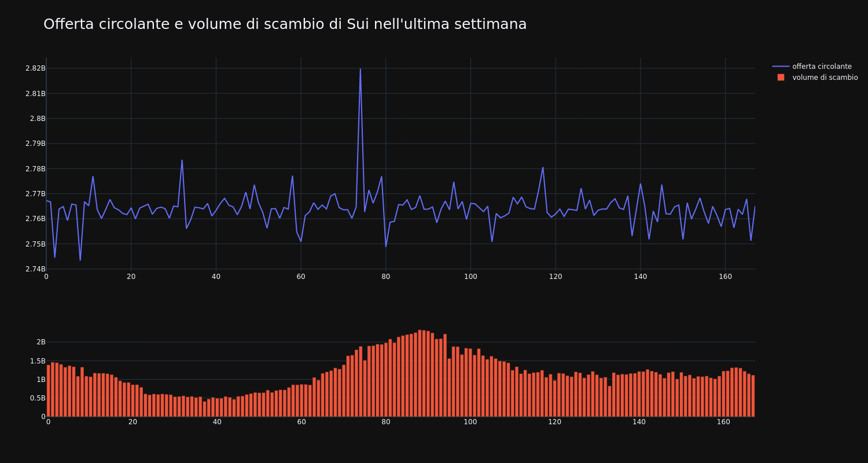Click the 1B label on volume axis

41,380
